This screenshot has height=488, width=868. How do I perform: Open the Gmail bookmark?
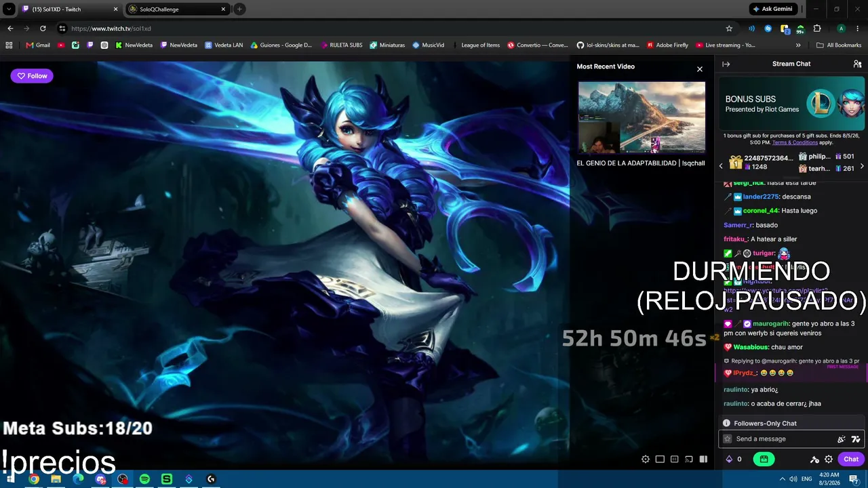point(38,45)
